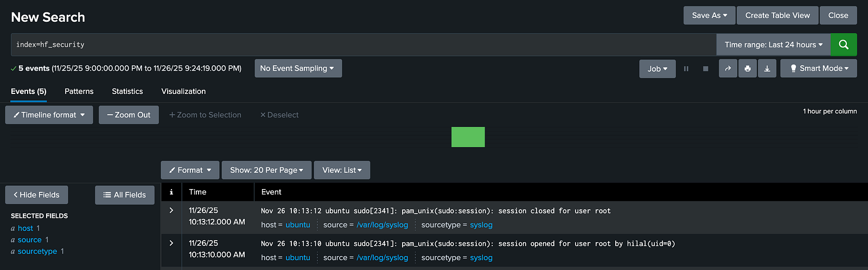Open the Time range: Last 24 hours dropdown
Viewport: 868px width, 270px height.
773,45
